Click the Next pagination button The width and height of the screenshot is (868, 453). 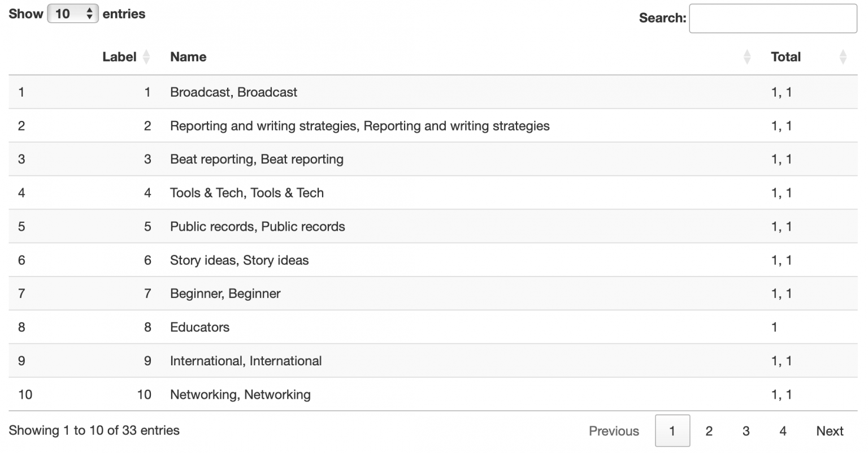829,430
